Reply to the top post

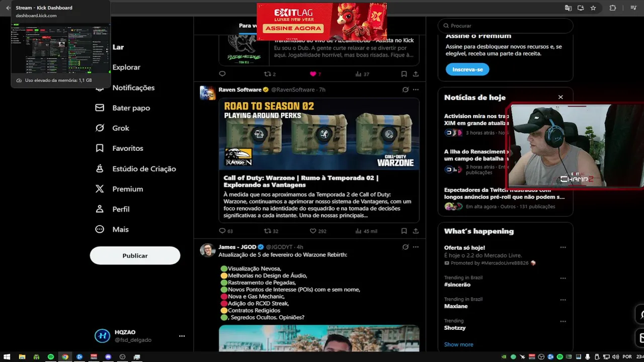pos(222,74)
